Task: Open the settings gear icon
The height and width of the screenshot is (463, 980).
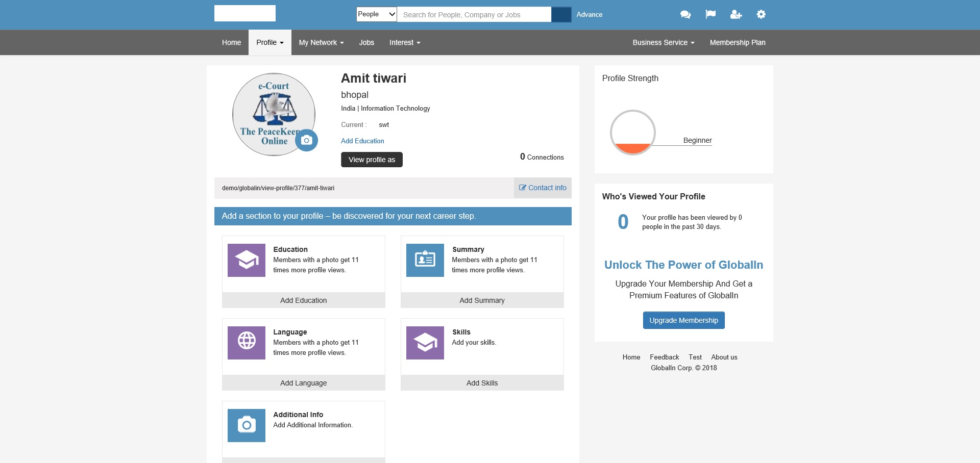Action: (761, 14)
